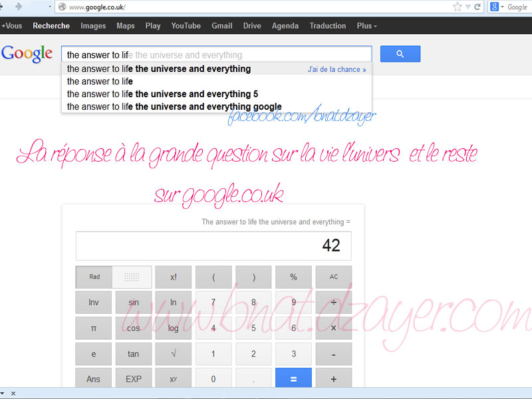The image size is (532, 399).
Task: Click the addition plus key
Action: 334,378
